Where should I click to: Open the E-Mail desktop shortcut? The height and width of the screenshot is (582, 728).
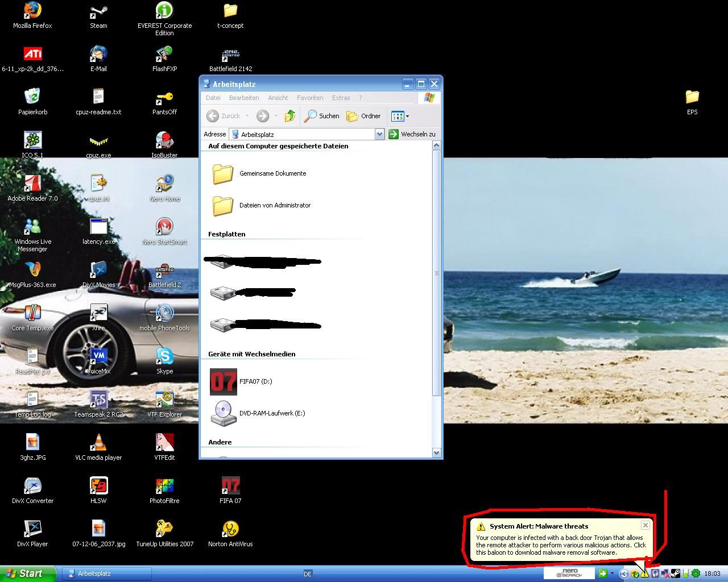click(98, 59)
